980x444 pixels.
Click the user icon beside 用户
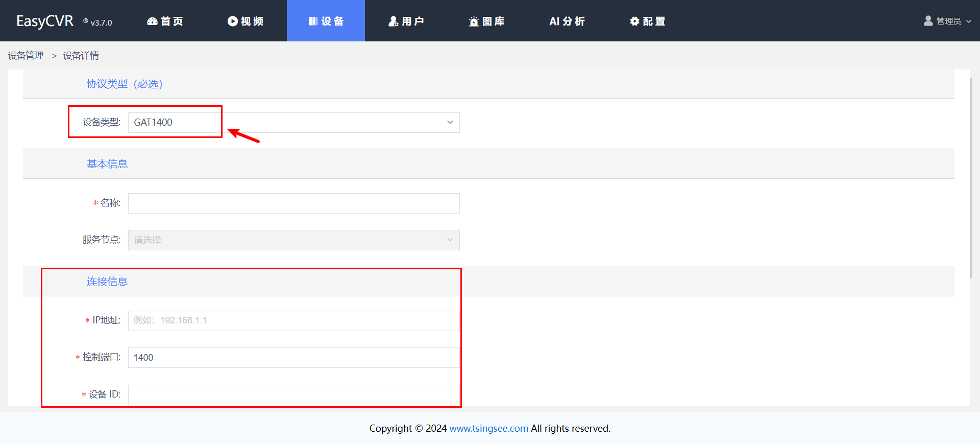point(393,21)
